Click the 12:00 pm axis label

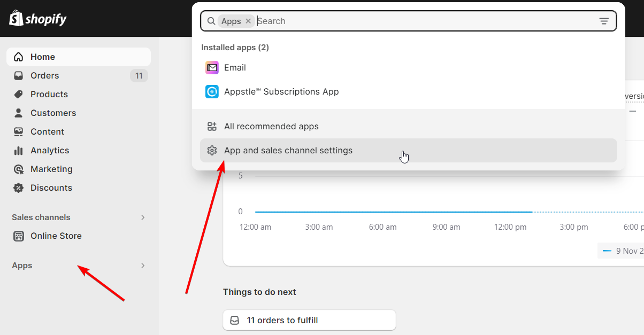click(510, 227)
